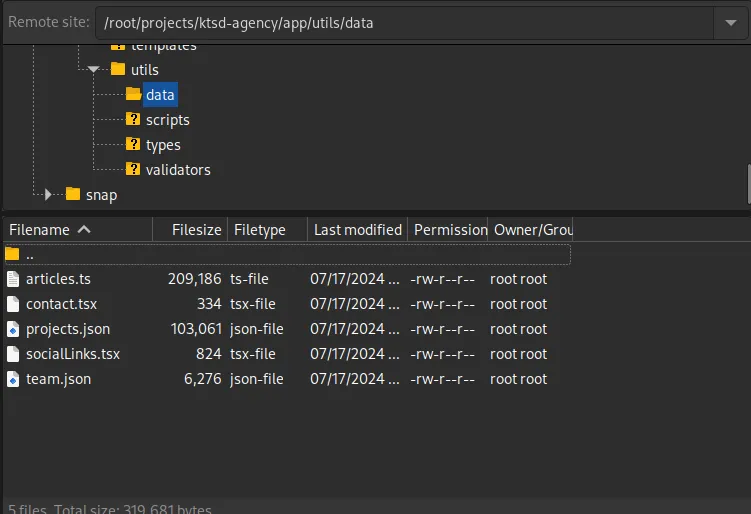Viewport: 751px width, 514px height.
Task: Select the types folder in tree
Action: pos(163,145)
